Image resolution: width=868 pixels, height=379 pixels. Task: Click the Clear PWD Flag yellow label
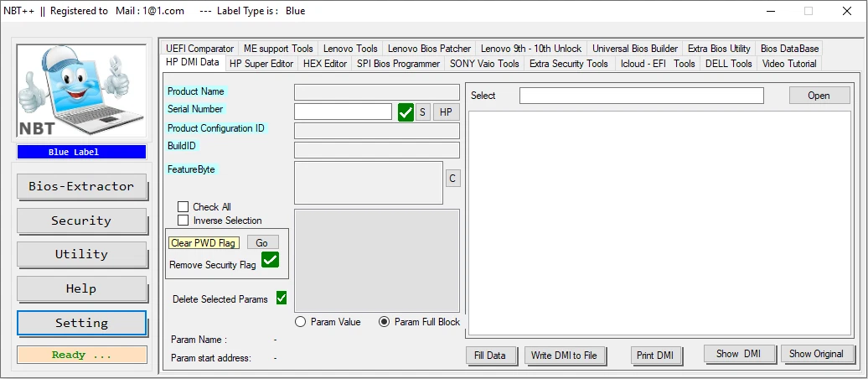[x=204, y=242]
